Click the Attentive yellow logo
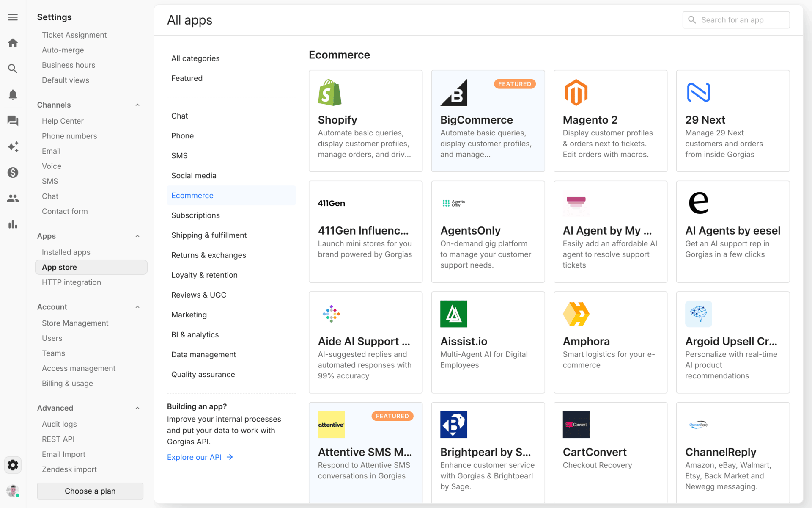The image size is (812, 508). pos(331,425)
